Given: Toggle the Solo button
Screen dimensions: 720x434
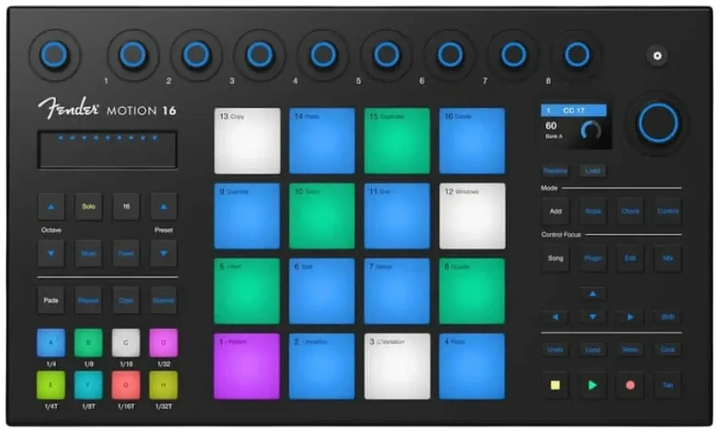Looking at the screenshot, I should tap(89, 207).
